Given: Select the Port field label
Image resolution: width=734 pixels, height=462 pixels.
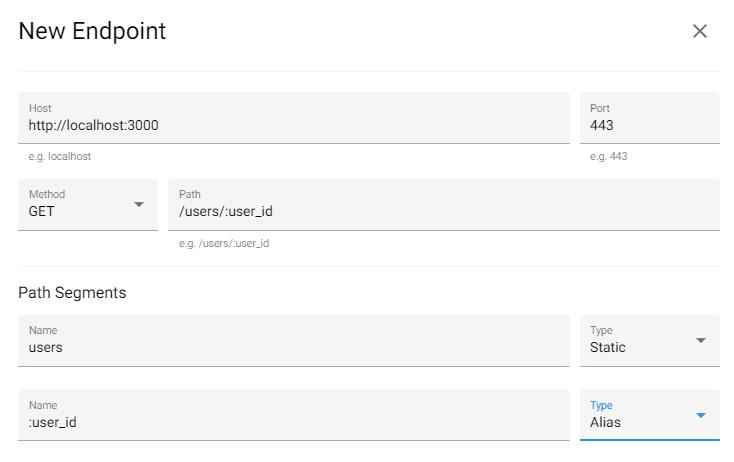Looking at the screenshot, I should [601, 108].
